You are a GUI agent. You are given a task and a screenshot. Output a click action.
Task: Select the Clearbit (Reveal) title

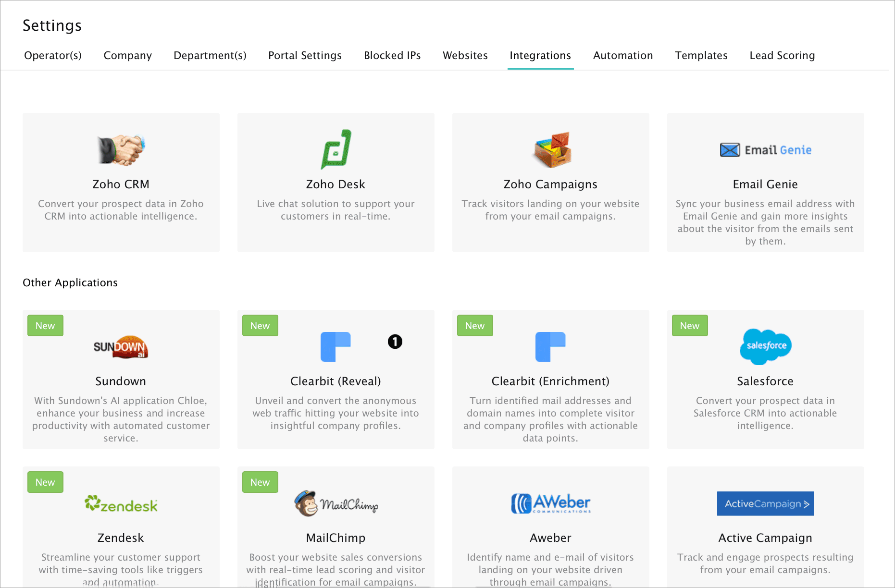tap(336, 381)
